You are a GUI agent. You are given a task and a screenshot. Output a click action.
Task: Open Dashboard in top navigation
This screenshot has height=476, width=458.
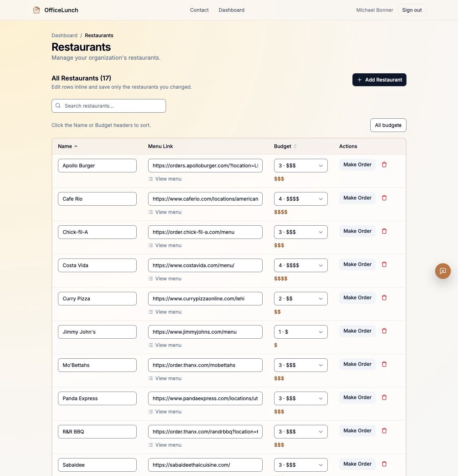(232, 10)
